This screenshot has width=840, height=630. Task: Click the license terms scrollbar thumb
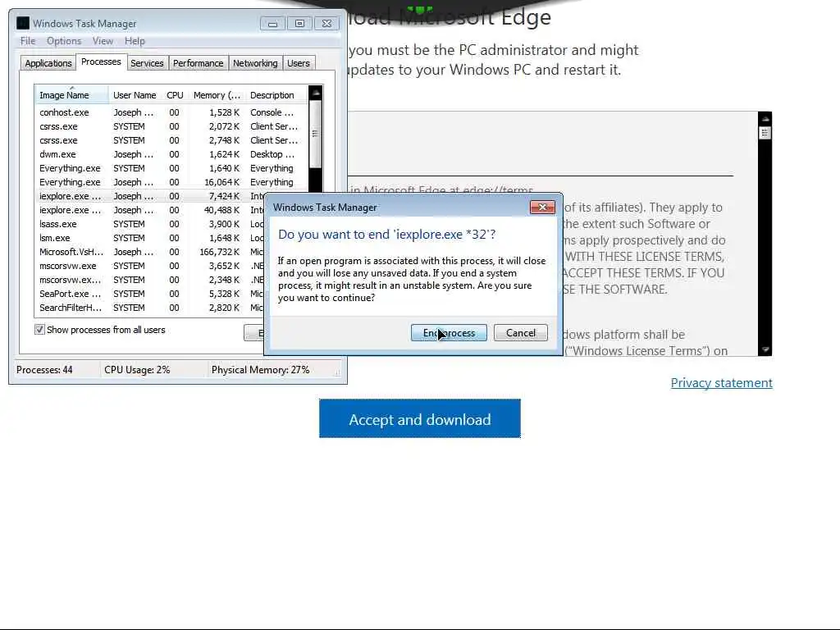(765, 133)
